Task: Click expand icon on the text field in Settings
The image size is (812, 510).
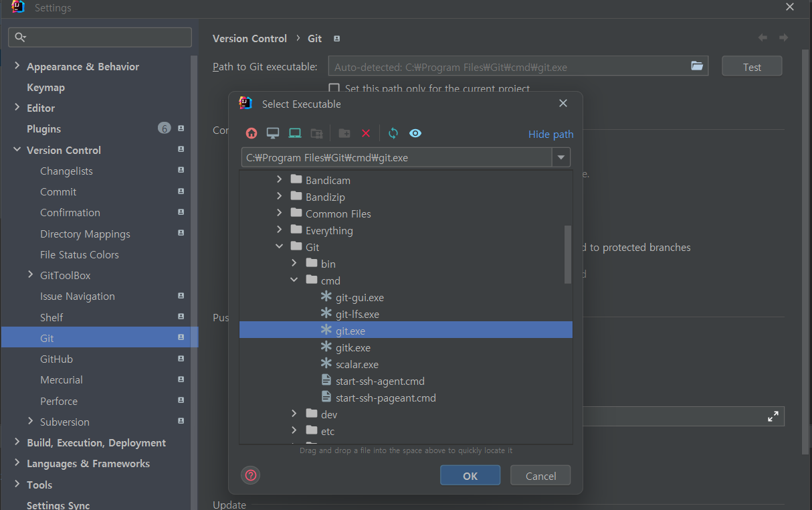Action: click(x=773, y=416)
